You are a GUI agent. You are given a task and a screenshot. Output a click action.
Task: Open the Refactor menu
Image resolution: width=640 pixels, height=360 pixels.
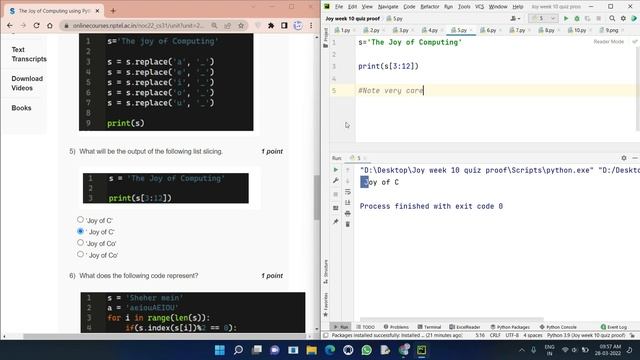[x=429, y=7]
